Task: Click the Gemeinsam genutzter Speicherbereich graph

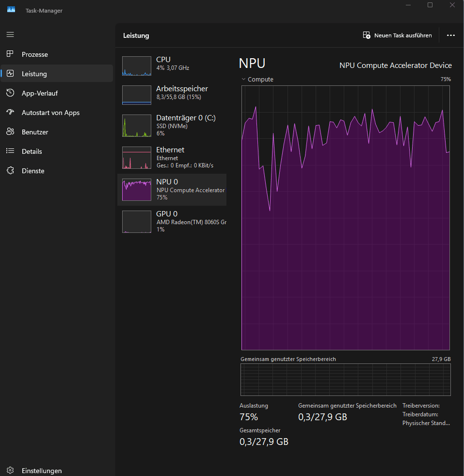Action: 345,379
